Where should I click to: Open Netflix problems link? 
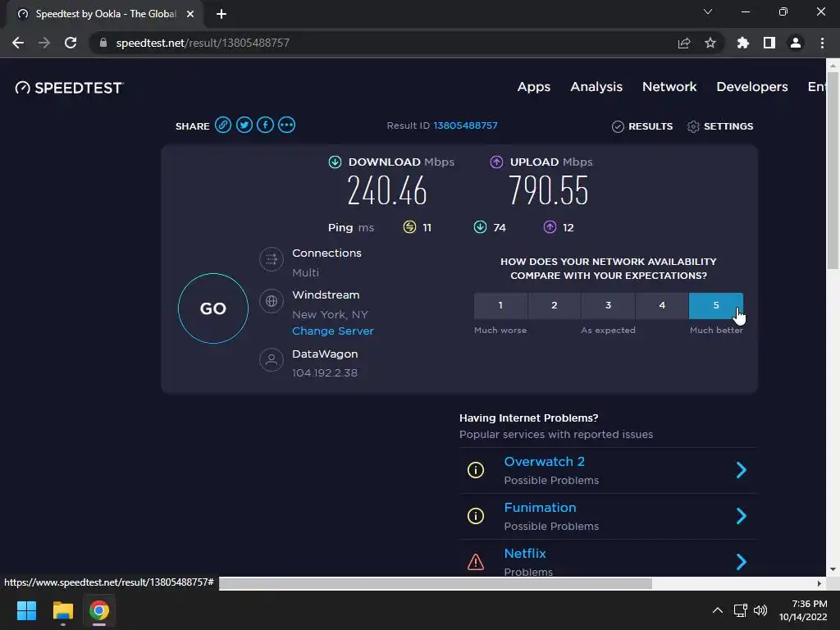(525, 554)
